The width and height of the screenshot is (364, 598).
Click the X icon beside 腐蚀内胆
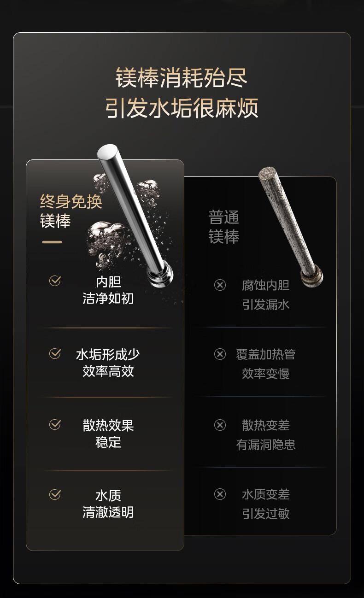220,285
